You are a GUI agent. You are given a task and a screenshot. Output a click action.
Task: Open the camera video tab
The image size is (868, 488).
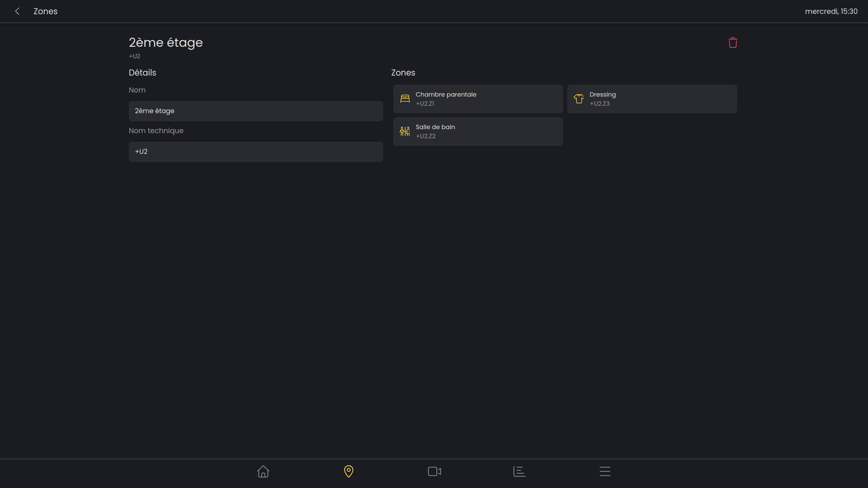click(x=434, y=471)
